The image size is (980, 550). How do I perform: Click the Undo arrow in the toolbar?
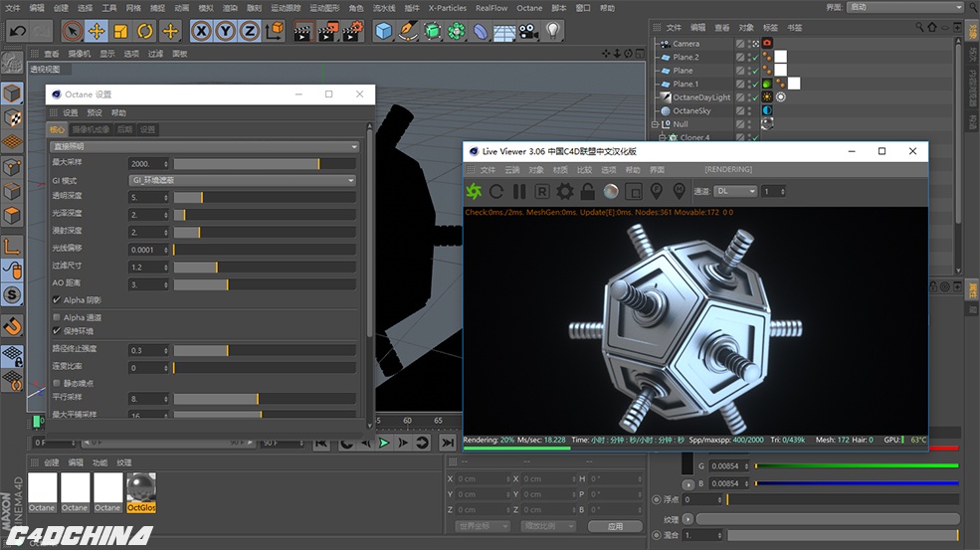(x=18, y=31)
